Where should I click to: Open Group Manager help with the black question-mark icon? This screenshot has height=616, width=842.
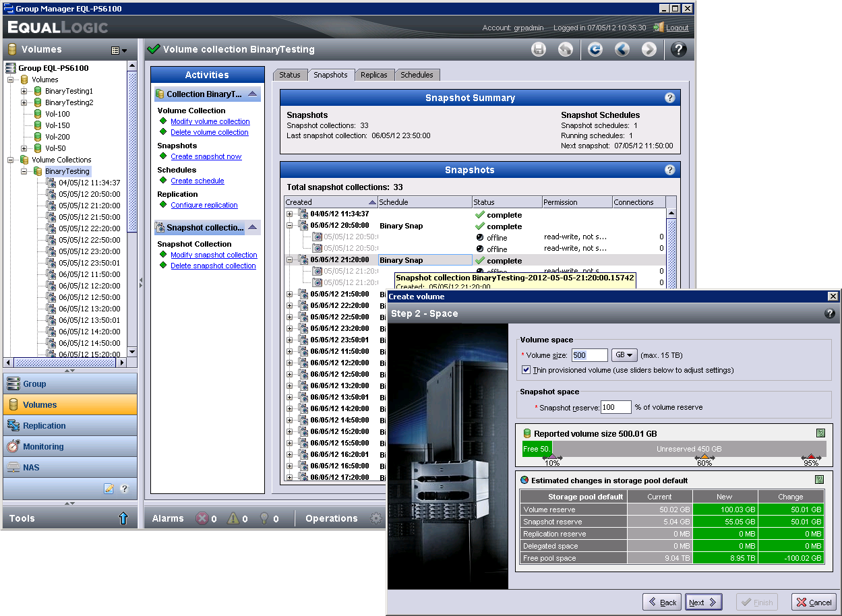coord(679,49)
